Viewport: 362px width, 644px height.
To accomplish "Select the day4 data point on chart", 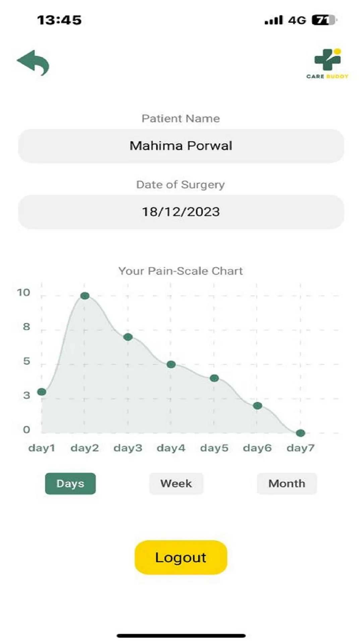I will point(171,364).
